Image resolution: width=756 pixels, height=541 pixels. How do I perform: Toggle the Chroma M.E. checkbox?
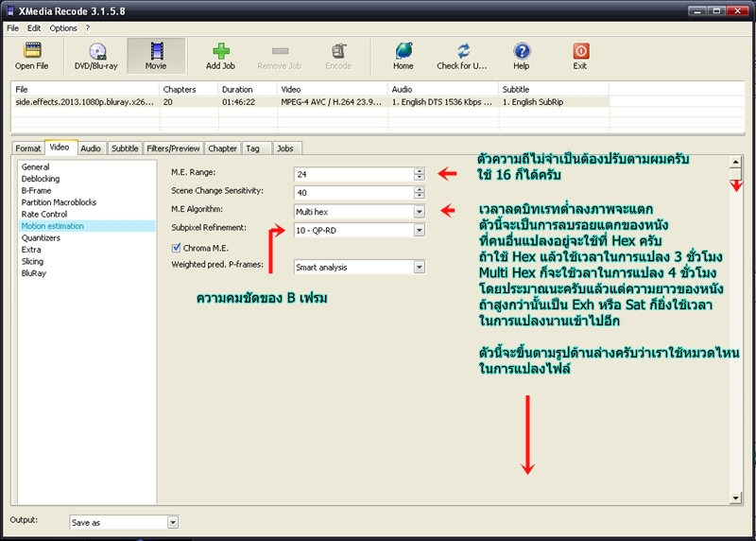coord(176,248)
